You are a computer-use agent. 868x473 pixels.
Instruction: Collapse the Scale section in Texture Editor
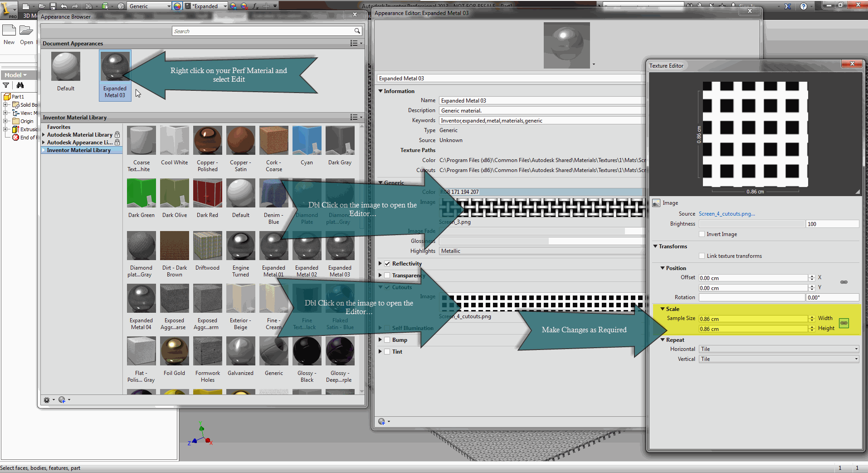663,309
